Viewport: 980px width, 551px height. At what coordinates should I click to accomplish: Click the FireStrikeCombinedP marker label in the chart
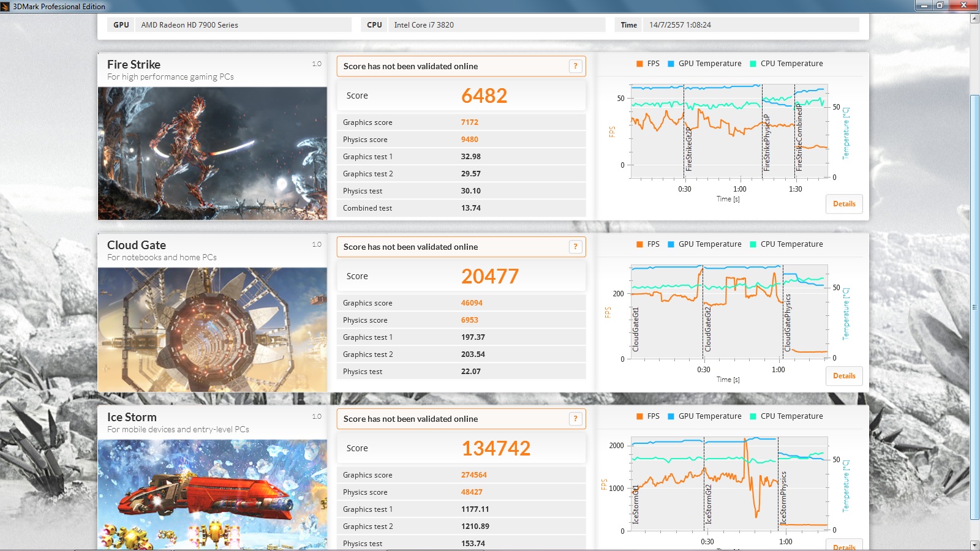click(799, 138)
